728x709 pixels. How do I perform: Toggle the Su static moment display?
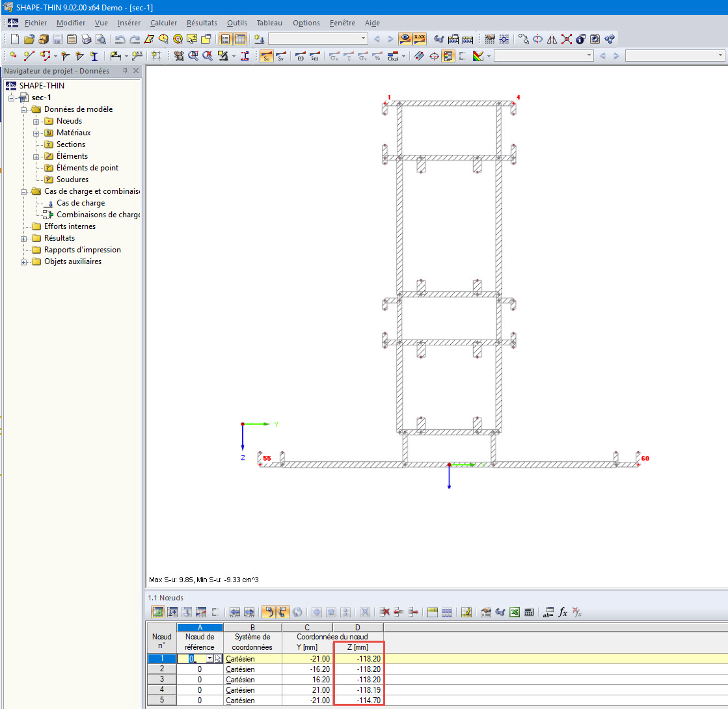point(267,56)
